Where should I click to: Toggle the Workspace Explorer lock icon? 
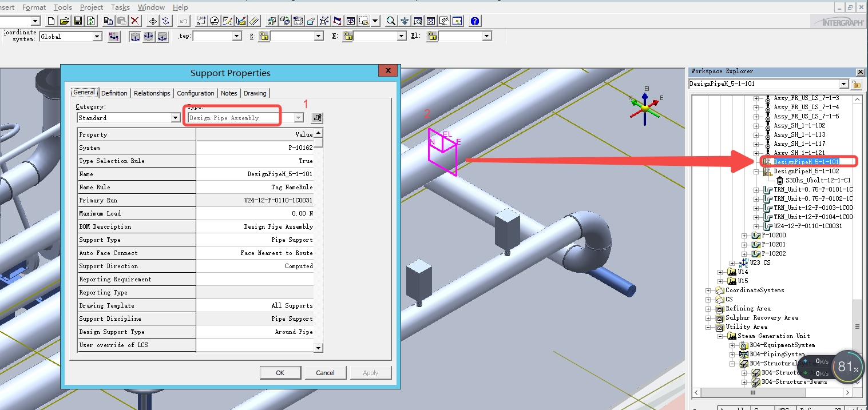(x=857, y=84)
